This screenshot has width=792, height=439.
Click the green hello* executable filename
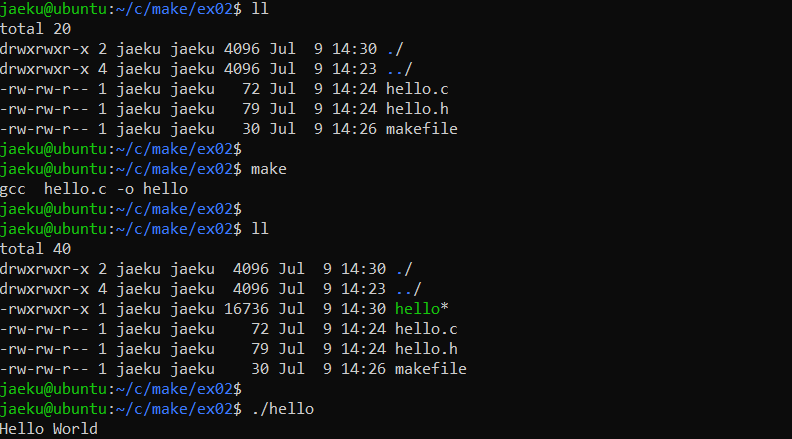tap(421, 309)
